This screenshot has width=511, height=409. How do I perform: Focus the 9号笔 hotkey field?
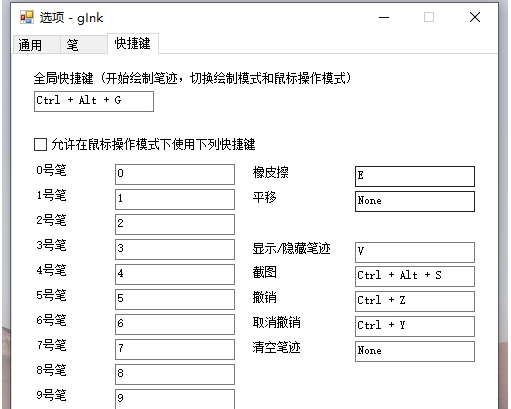point(175,399)
